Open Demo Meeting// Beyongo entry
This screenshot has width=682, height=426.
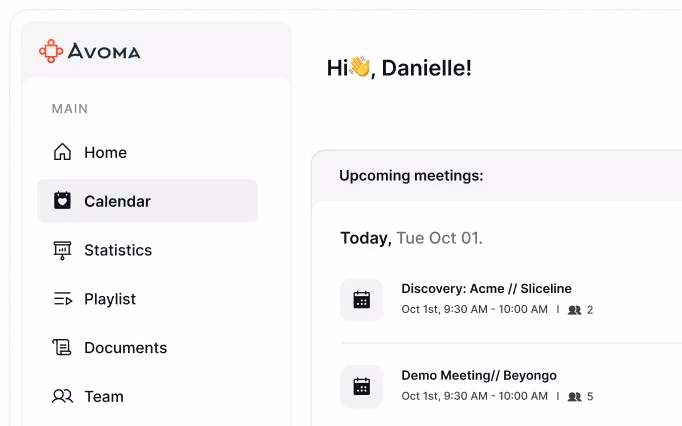pos(479,376)
